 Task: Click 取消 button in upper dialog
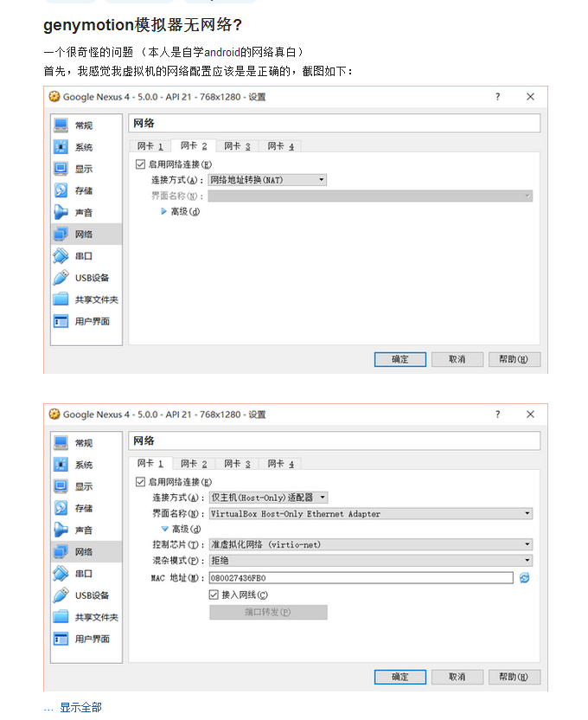[457, 359]
